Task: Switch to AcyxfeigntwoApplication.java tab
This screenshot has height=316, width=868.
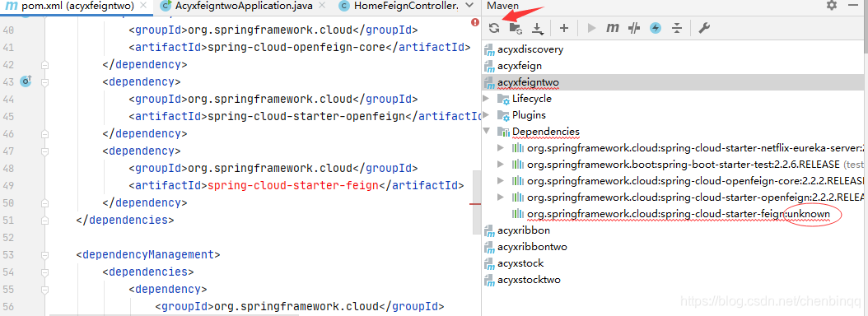Action: pyautogui.click(x=243, y=6)
